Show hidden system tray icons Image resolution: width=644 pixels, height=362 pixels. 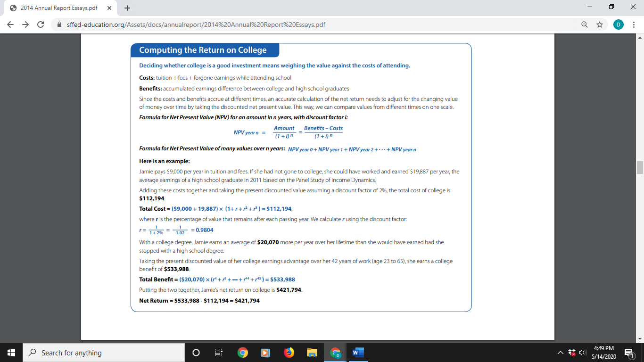tap(561, 353)
